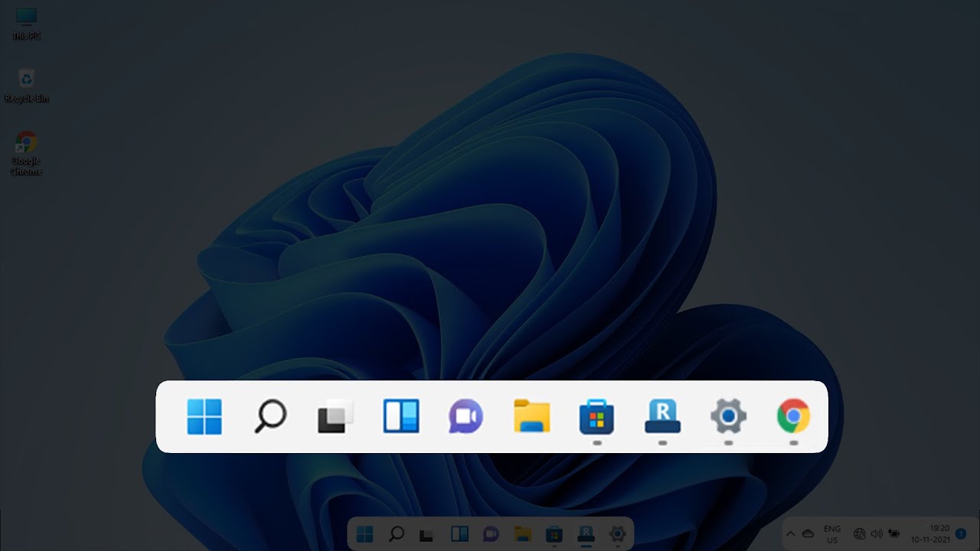Image resolution: width=980 pixels, height=551 pixels.
Task: Click Start on the small bottom taskbar
Action: (364, 533)
